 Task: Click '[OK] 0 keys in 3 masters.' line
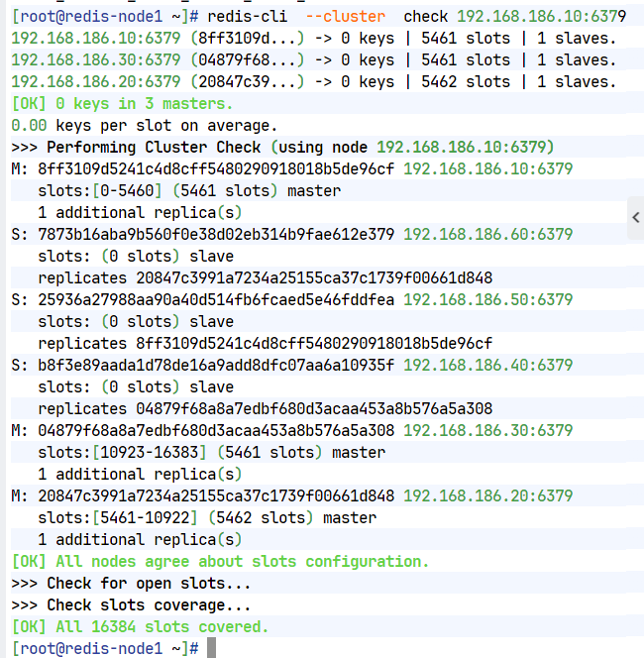click(x=122, y=104)
